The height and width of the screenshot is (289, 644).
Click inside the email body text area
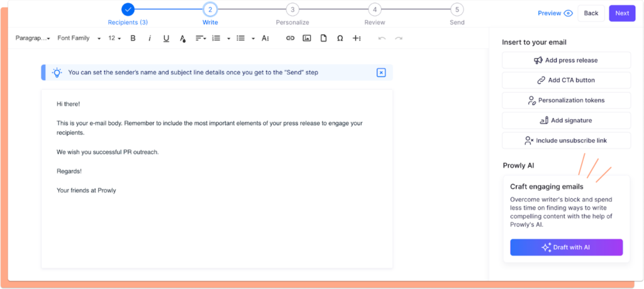[217, 220]
